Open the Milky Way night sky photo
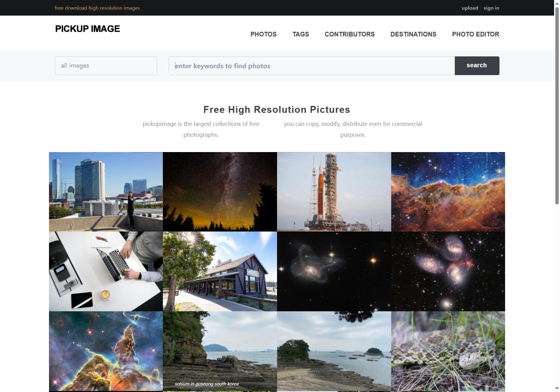 click(220, 192)
